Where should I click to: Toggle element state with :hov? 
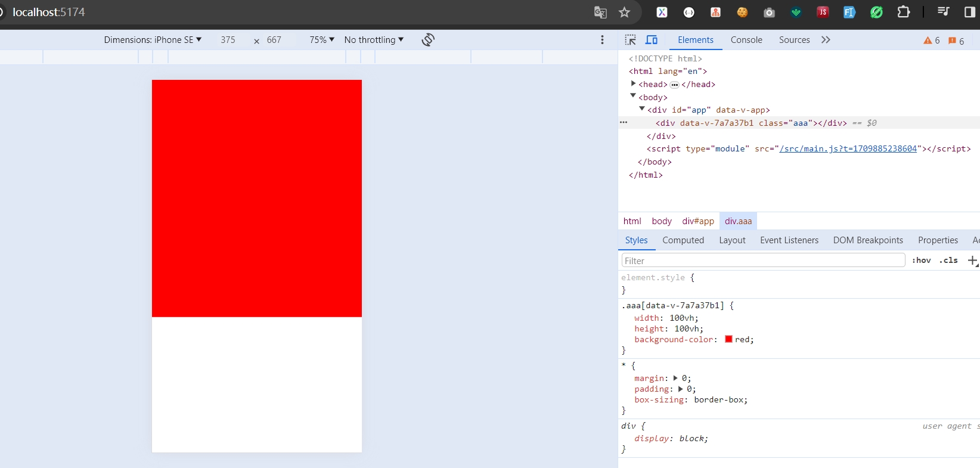coord(922,261)
